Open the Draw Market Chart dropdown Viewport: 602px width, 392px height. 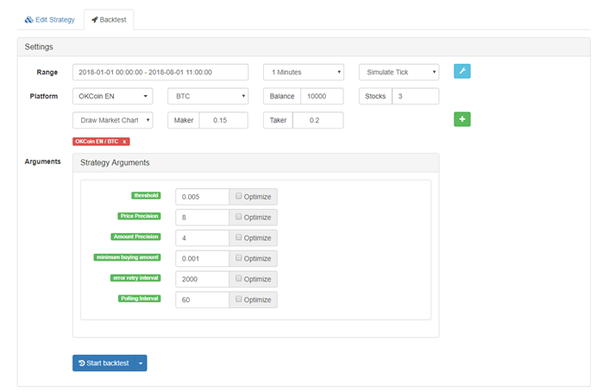coord(112,120)
